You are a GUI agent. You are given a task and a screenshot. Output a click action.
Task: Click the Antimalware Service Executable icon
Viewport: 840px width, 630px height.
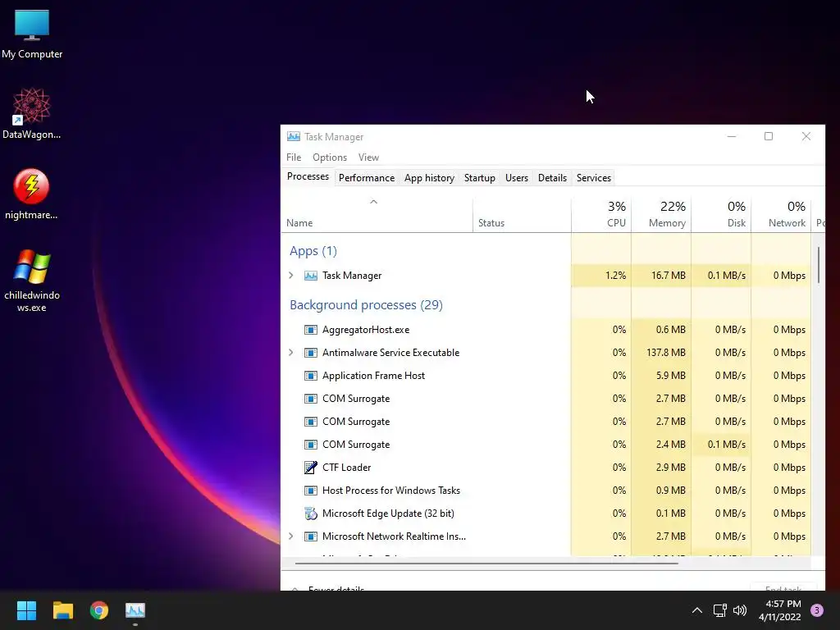(x=311, y=353)
